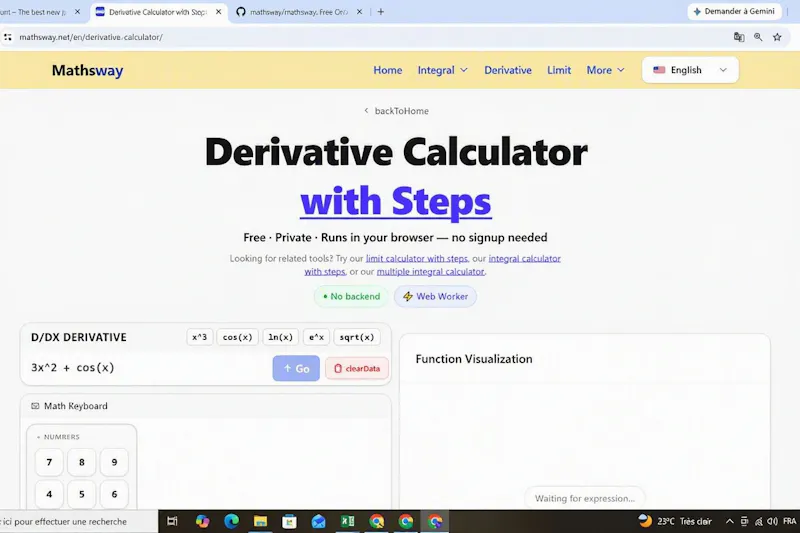Click the FRA language indicator
The width and height of the screenshot is (800, 533).
coord(789,521)
